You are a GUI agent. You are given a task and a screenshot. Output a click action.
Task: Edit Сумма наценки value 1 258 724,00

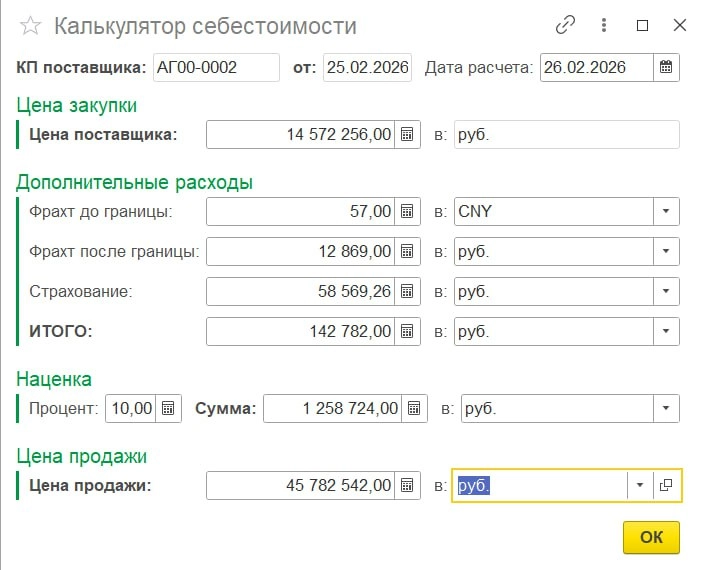333,408
